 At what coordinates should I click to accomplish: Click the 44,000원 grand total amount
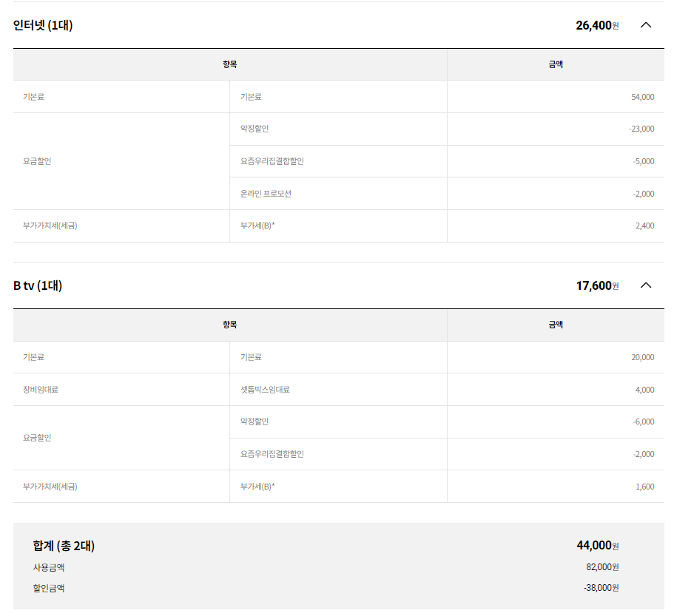coord(597,546)
